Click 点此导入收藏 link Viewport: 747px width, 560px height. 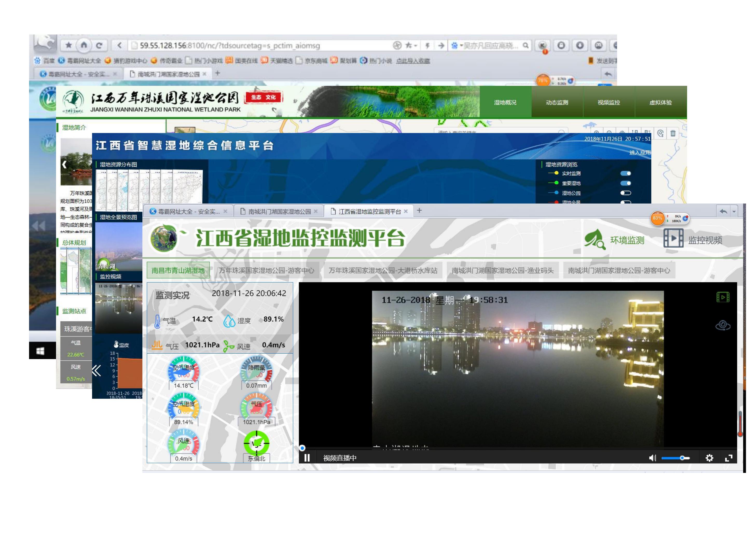(x=413, y=61)
